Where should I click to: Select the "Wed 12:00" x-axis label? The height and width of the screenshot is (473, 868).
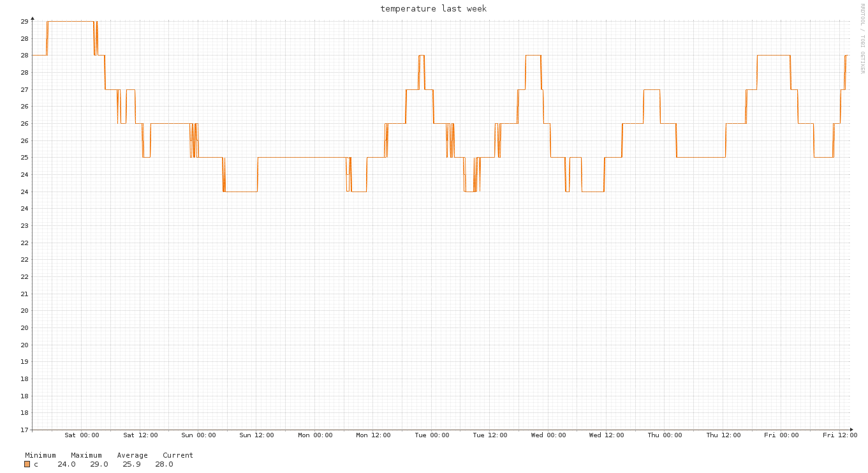(607, 435)
